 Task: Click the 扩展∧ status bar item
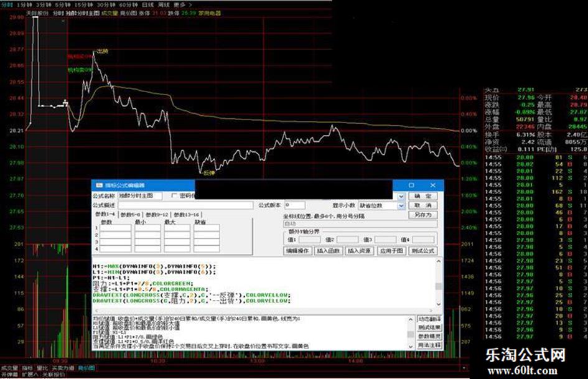(30, 375)
